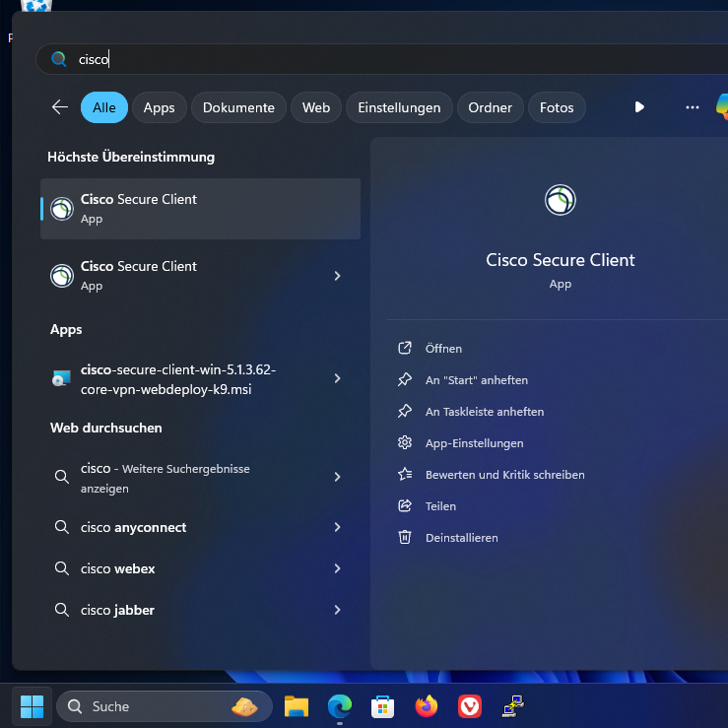Viewport: 728px width, 728px height.
Task: Choose Deinstallieren for Cisco Secure Client
Action: (461, 538)
